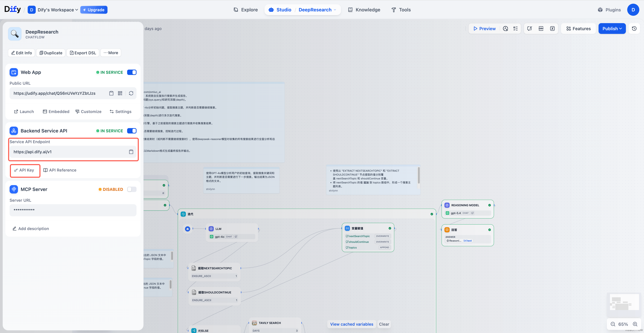This screenshot has width=644, height=333.
Task: Switch to the Studio tab
Action: click(x=280, y=10)
